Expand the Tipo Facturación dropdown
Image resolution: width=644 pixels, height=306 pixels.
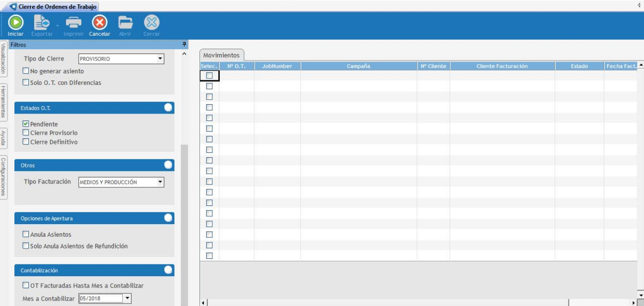point(160,182)
